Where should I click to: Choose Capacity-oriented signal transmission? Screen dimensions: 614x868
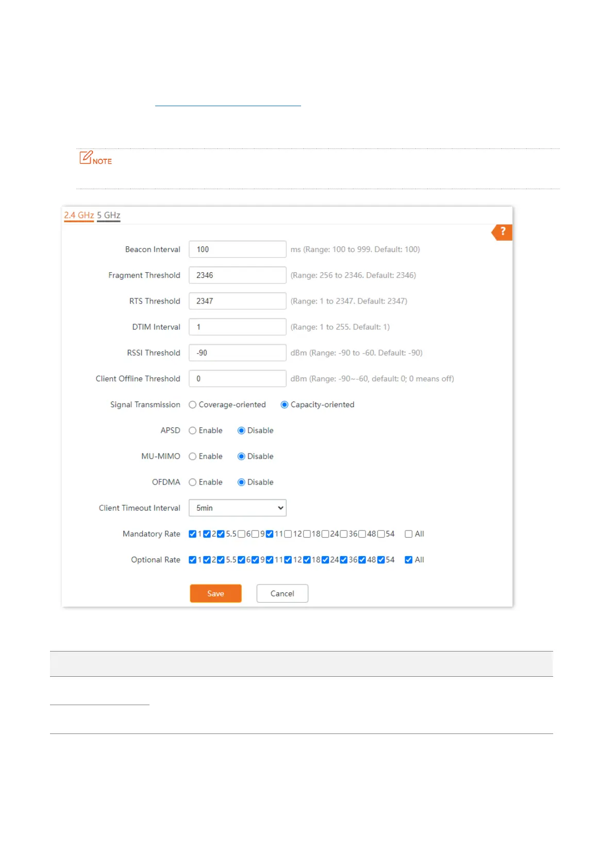coord(285,405)
